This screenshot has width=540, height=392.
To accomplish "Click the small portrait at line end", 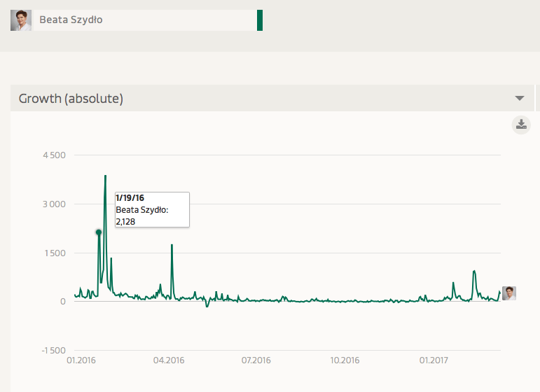I will click(509, 293).
